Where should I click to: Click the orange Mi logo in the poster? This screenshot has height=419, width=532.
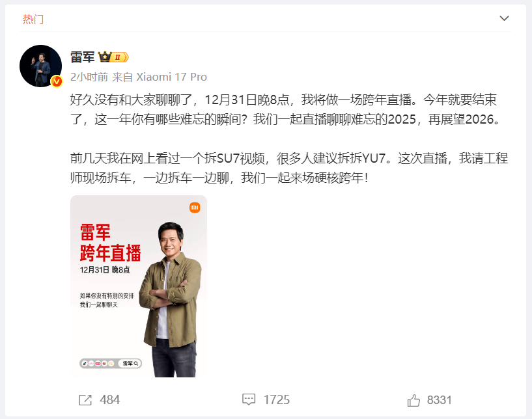[195, 208]
